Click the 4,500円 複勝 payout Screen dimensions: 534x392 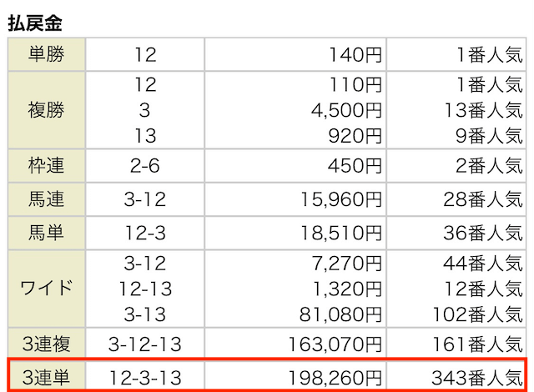(x=346, y=110)
